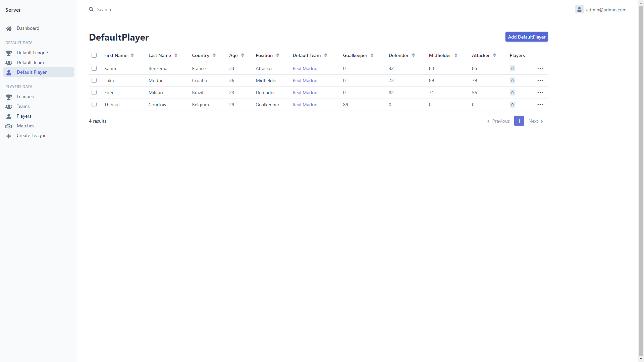The width and height of the screenshot is (644, 362).
Task: Click the Matches handshake icon
Action: [x=9, y=126]
